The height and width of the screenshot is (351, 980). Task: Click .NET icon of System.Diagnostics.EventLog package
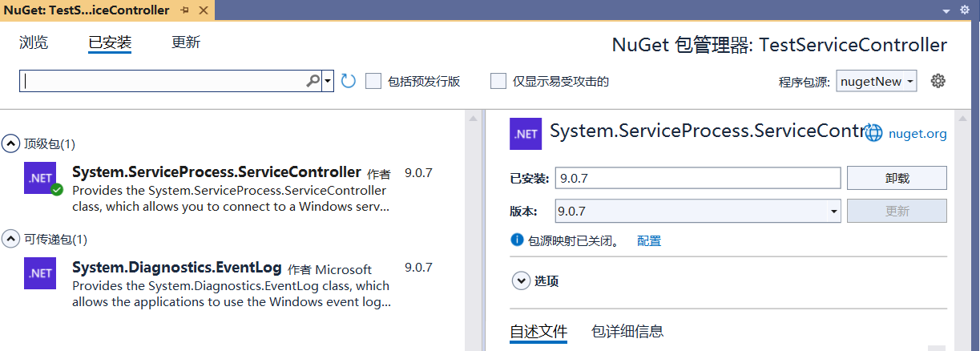click(x=40, y=272)
